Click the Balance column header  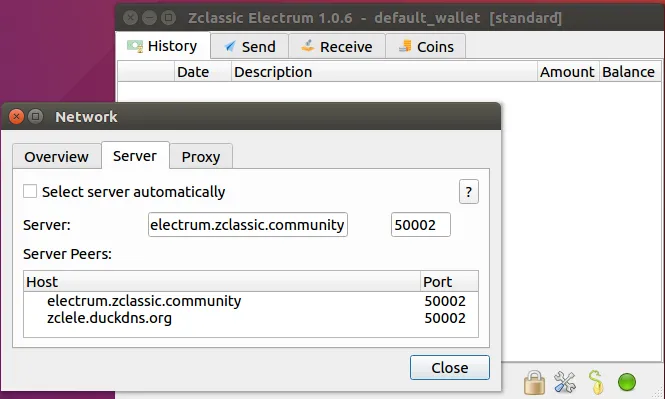(629, 72)
